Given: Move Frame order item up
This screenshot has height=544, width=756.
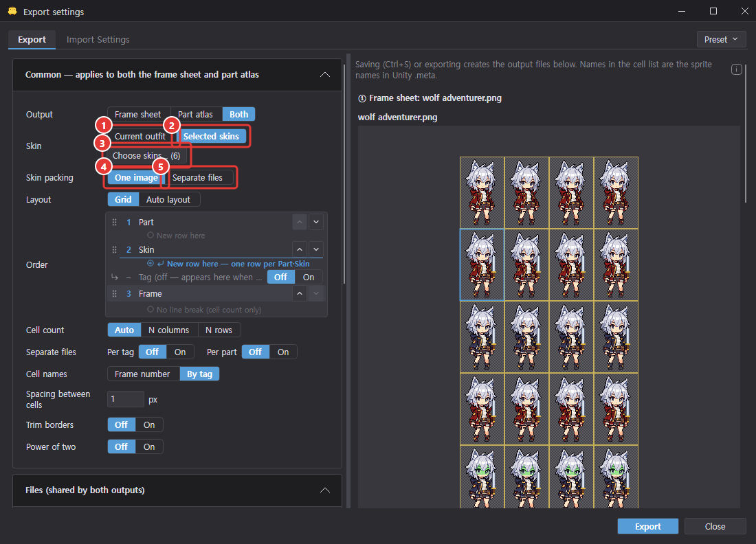Looking at the screenshot, I should click(x=300, y=293).
